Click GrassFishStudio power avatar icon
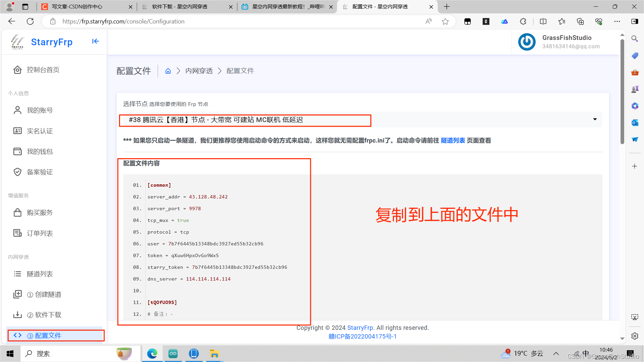Viewport: 644px width, 362px height. [527, 42]
